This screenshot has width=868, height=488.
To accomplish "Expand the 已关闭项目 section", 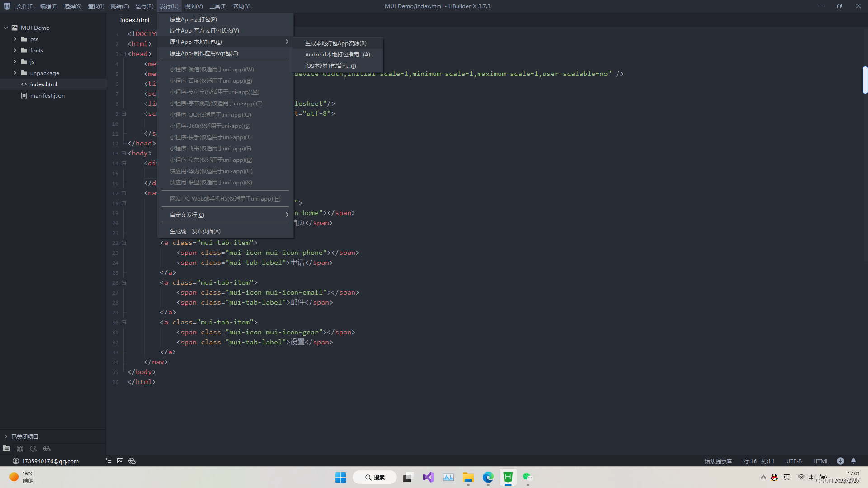I will [6, 436].
